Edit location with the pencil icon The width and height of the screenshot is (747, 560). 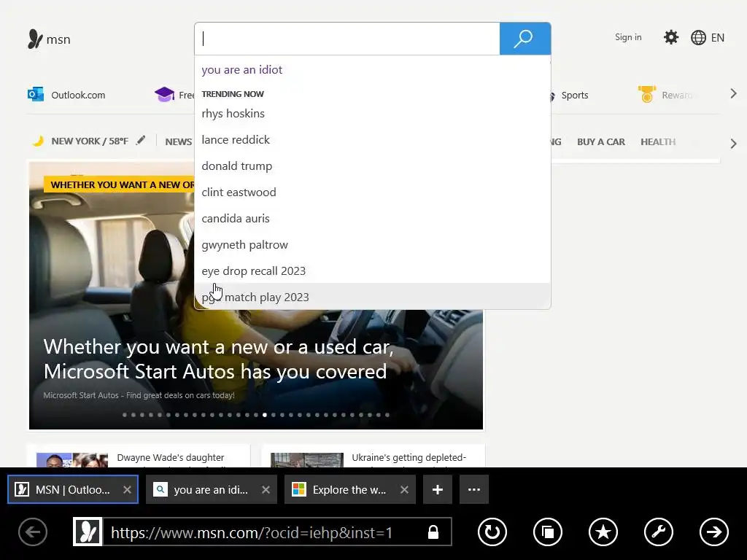coord(141,141)
